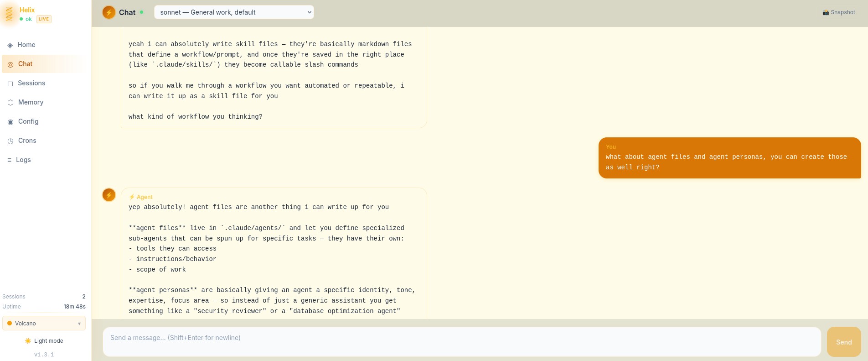Click the lightning avatar beside Chat header
The image size is (868, 361).
tap(108, 12)
